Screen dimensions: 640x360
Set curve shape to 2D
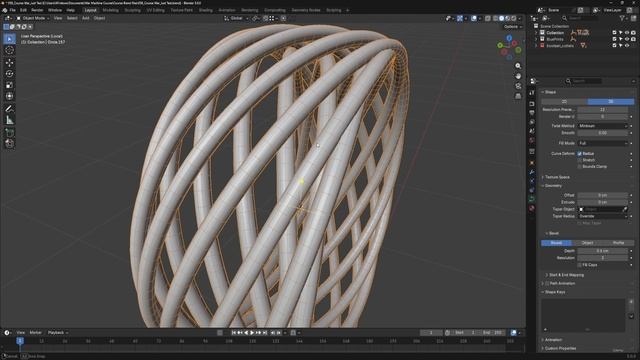564,101
